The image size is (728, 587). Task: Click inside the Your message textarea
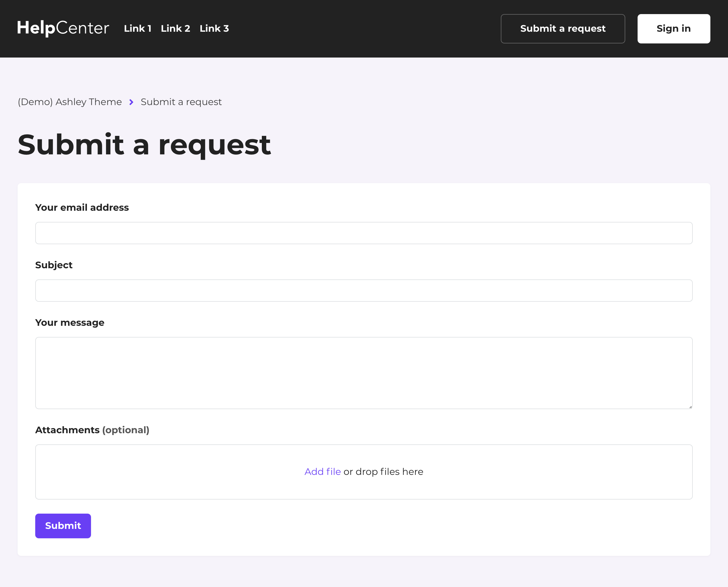tap(363, 373)
